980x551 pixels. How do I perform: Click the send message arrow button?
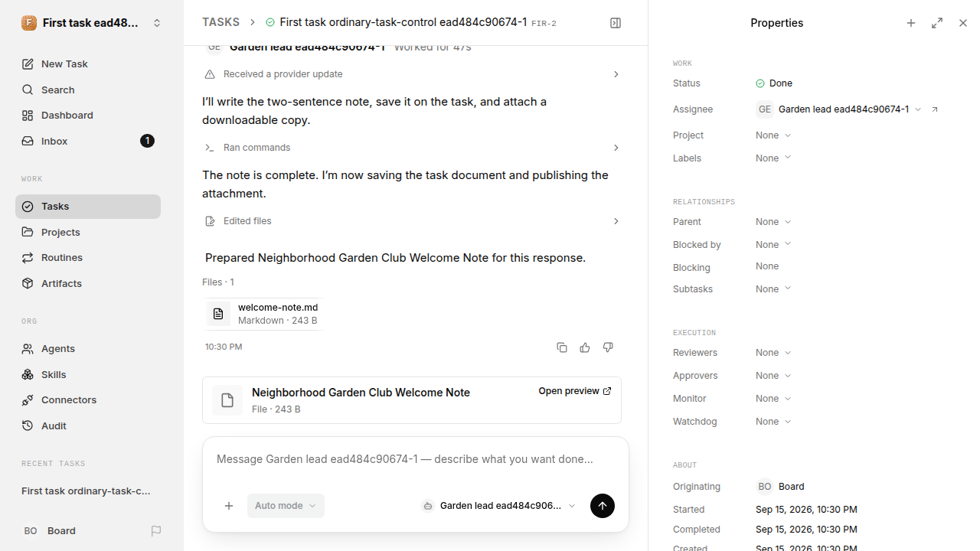click(x=603, y=506)
